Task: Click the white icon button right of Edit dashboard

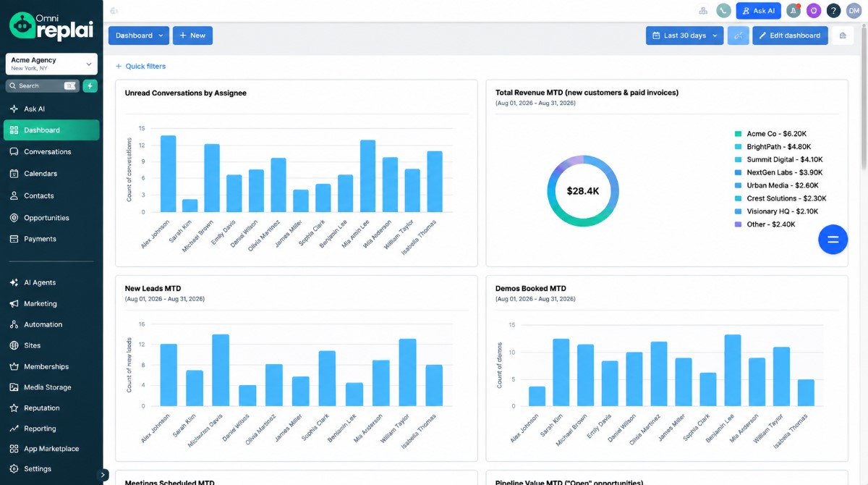Action: tap(843, 35)
